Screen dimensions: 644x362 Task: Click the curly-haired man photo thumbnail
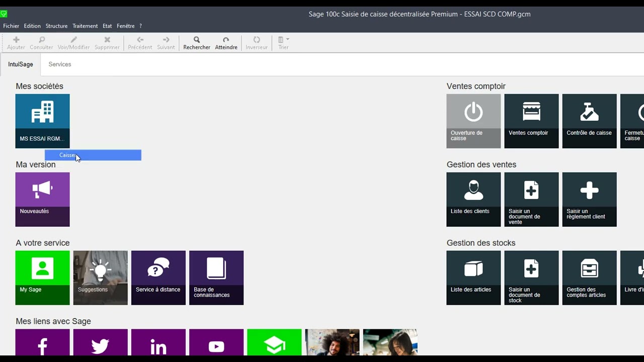coord(332,342)
